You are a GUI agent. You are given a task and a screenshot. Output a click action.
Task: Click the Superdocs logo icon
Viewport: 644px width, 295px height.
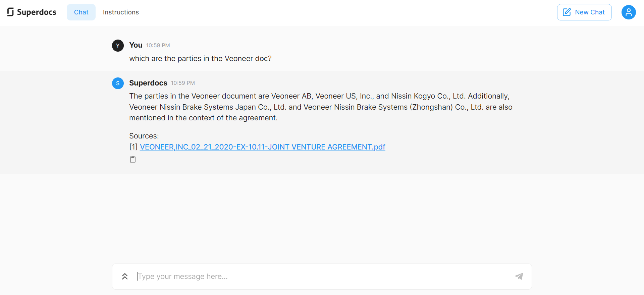pyautogui.click(x=10, y=12)
